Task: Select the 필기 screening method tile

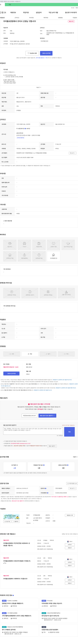Action: (48, 354)
